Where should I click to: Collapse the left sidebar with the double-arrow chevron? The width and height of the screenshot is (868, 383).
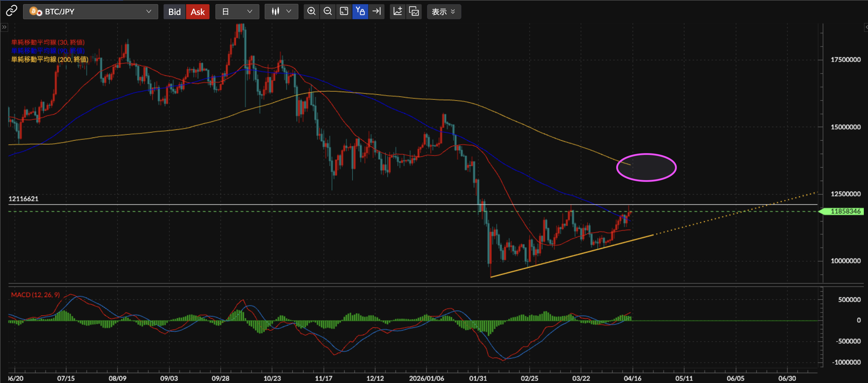[5, 27]
